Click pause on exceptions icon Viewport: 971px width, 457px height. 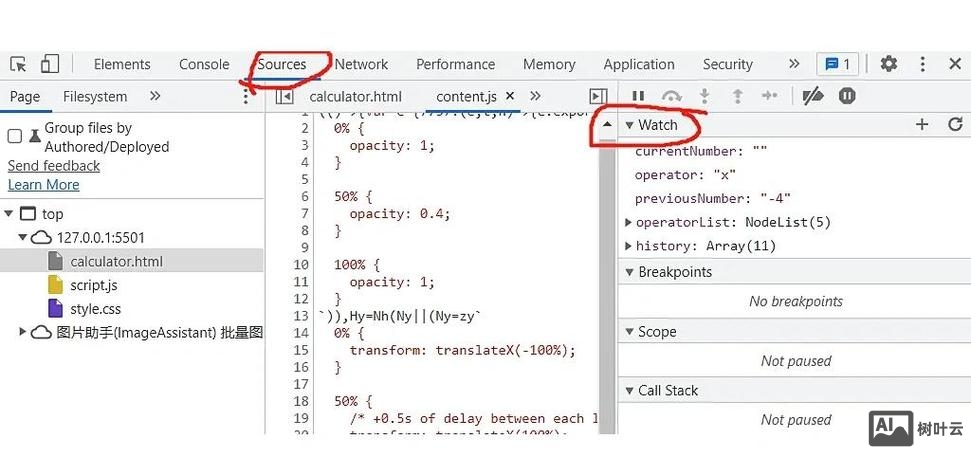[x=847, y=96]
